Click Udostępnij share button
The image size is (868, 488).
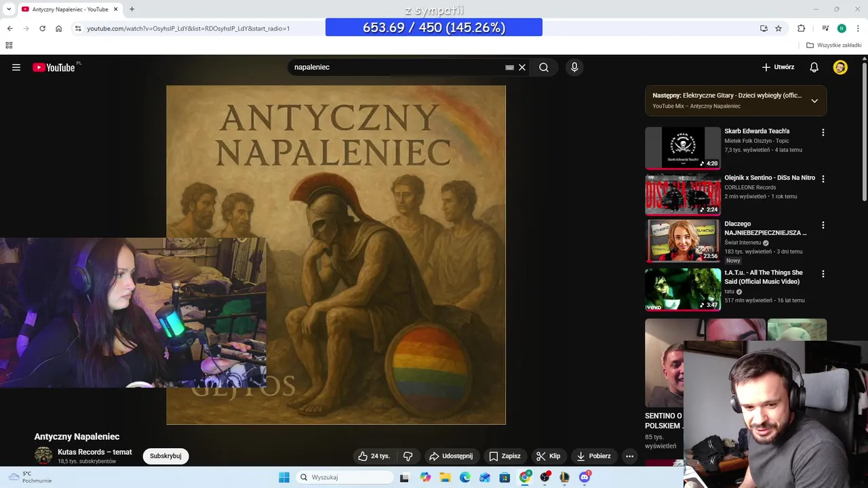tap(451, 456)
